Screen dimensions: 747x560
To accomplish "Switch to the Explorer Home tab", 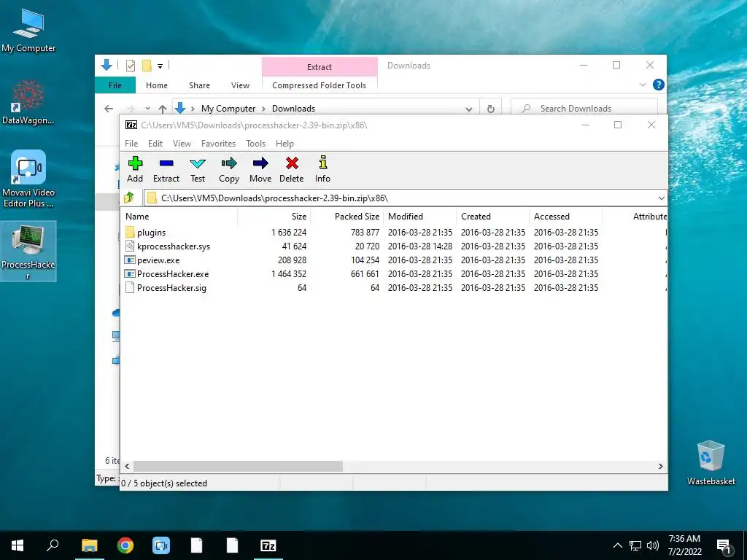I will (x=157, y=85).
